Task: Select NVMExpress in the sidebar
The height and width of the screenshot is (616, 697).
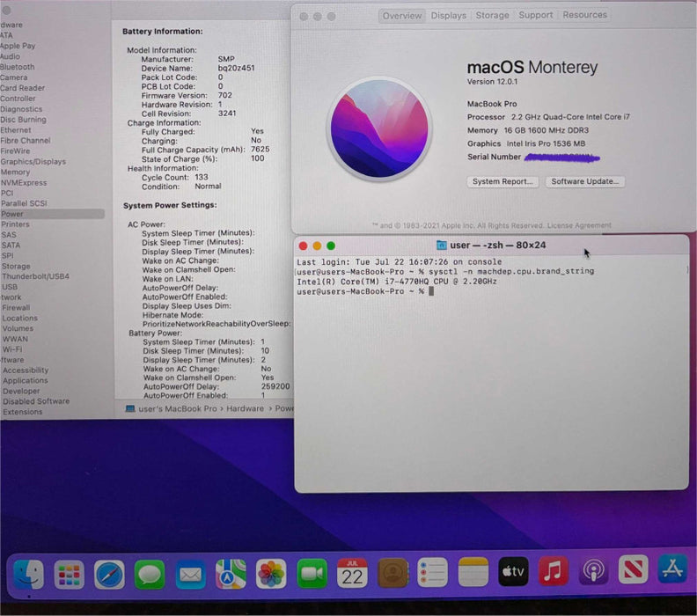Action: (24, 183)
